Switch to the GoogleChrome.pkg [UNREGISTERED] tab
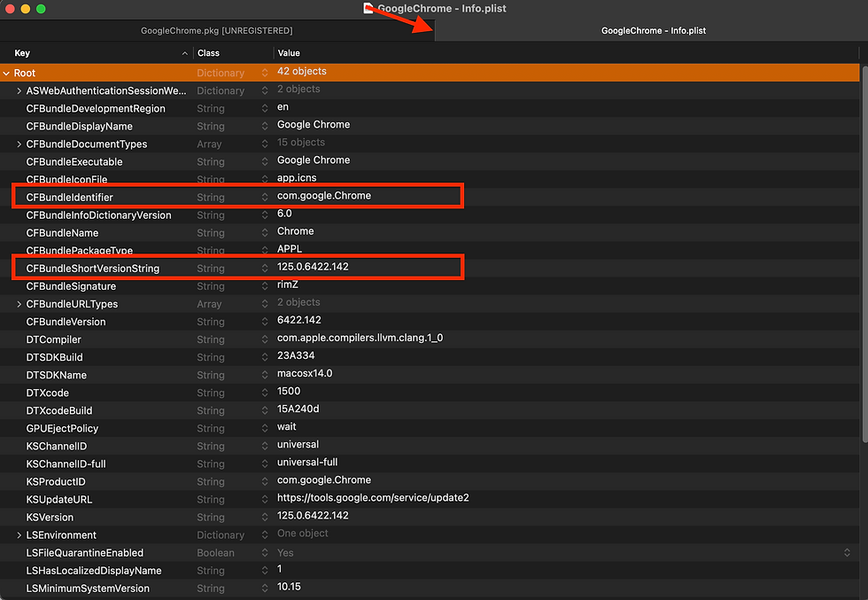 (216, 30)
